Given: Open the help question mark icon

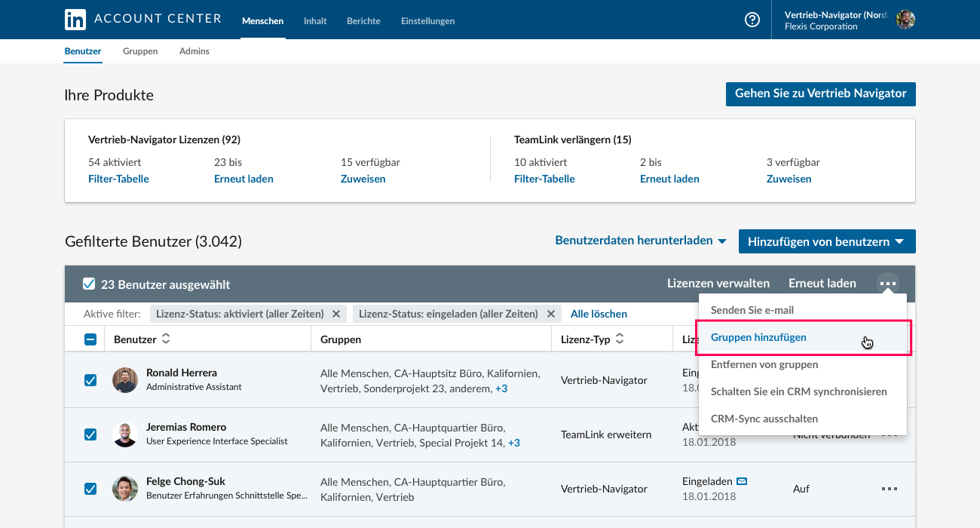Looking at the screenshot, I should pos(752,20).
